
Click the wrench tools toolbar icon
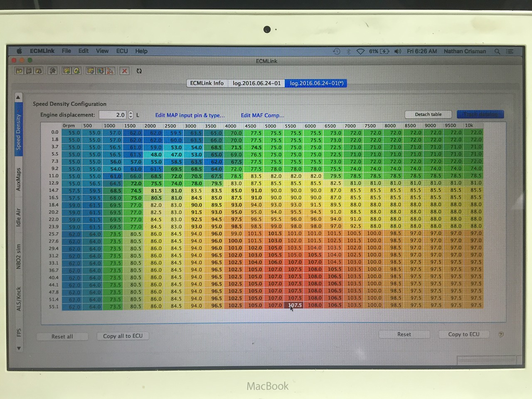(52, 71)
